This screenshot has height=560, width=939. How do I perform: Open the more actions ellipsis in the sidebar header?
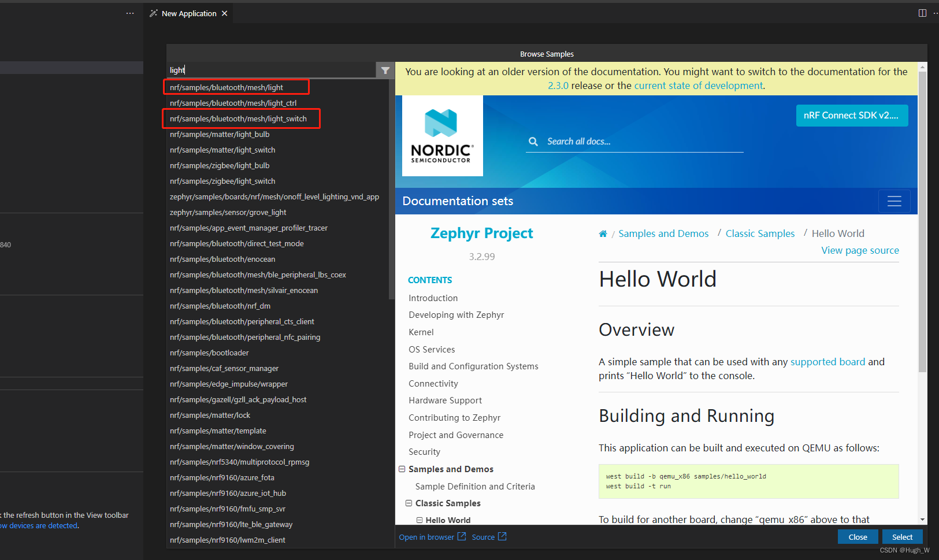pyautogui.click(x=130, y=13)
